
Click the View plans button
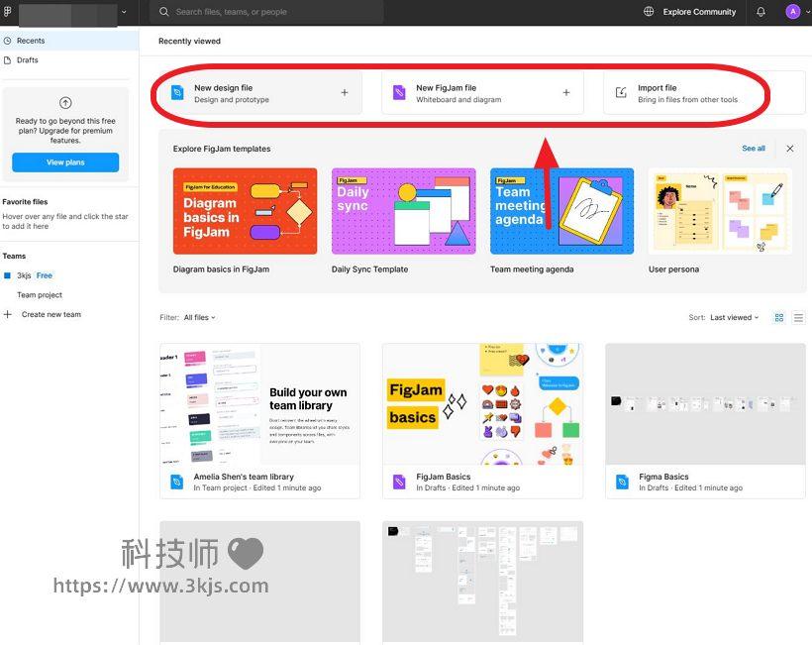[65, 162]
